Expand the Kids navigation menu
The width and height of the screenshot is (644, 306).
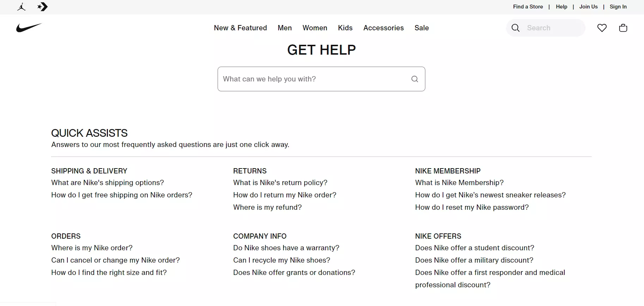[345, 28]
